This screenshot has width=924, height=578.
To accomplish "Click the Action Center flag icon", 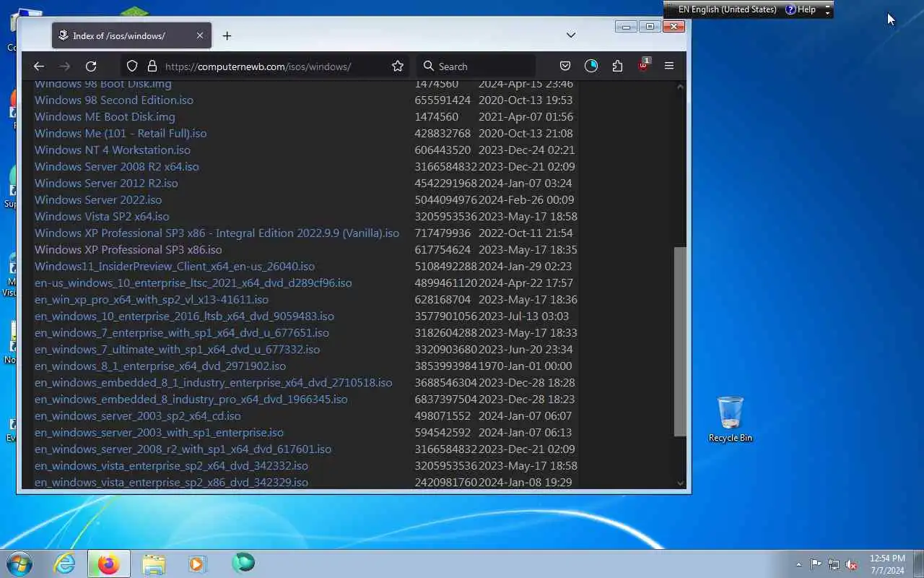I will point(816,564).
